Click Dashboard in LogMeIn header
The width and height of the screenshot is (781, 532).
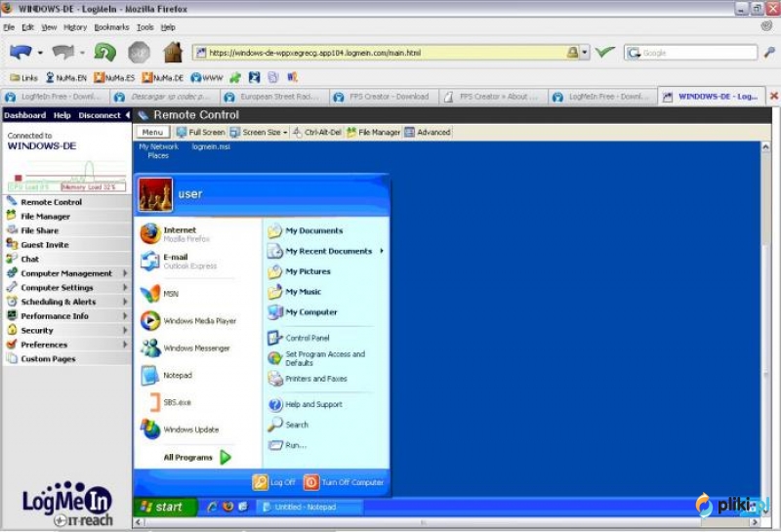tap(25, 115)
